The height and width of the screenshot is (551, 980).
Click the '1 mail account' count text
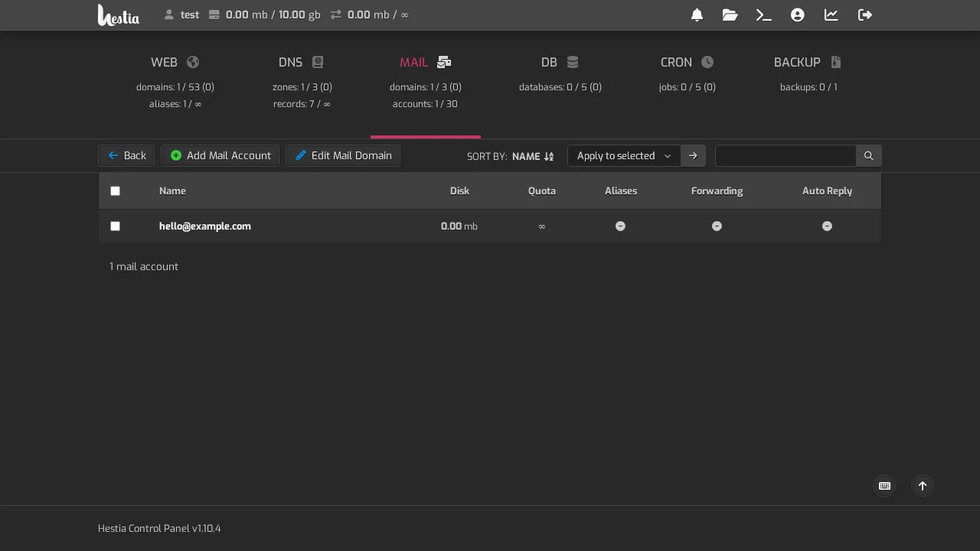click(144, 266)
